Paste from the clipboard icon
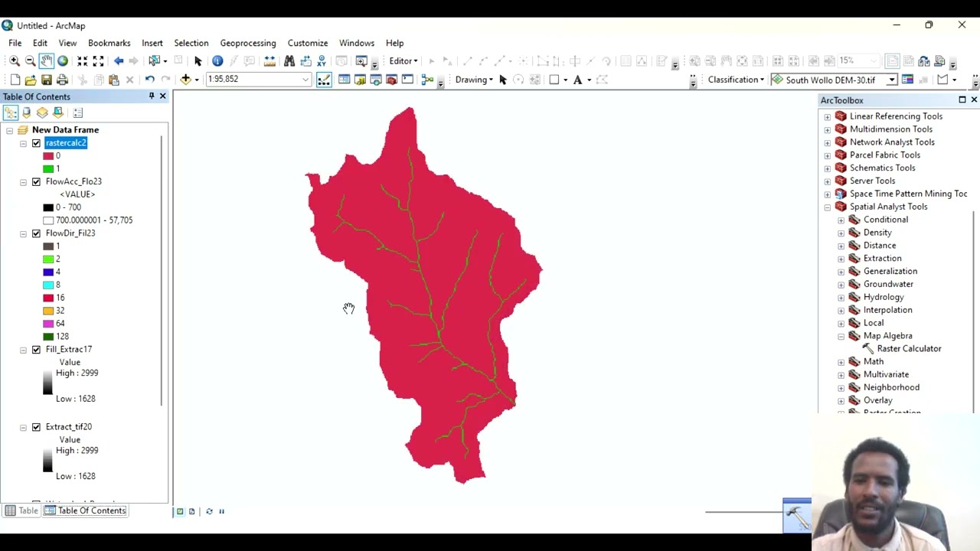 [114, 80]
